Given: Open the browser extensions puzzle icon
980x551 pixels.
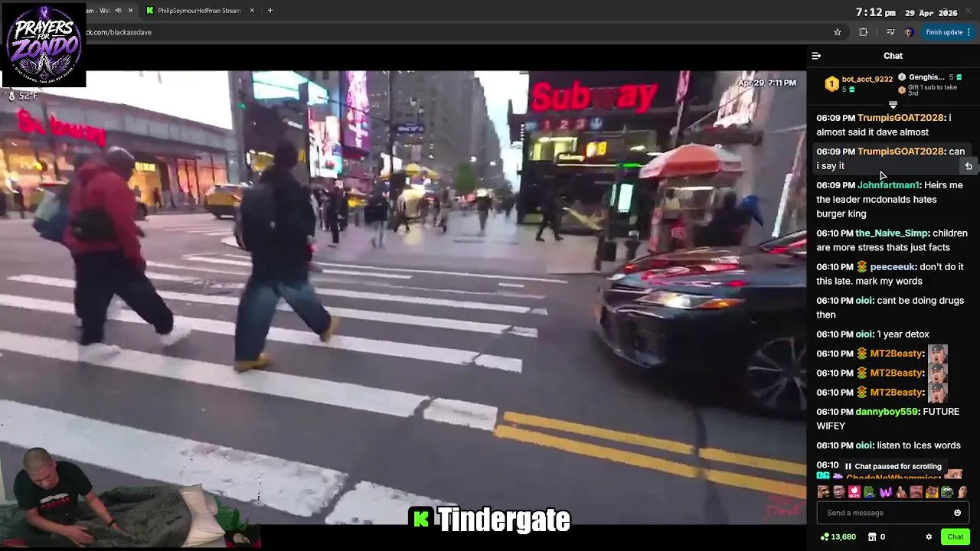Looking at the screenshot, I should (x=864, y=32).
